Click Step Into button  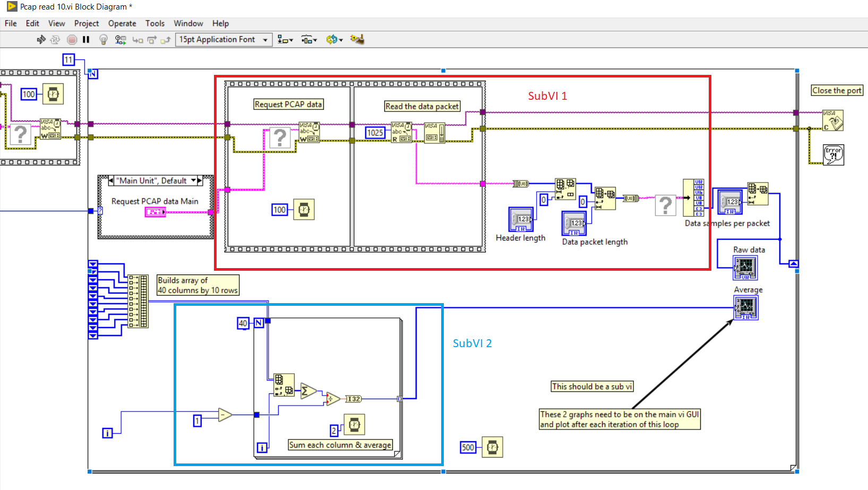(x=137, y=40)
